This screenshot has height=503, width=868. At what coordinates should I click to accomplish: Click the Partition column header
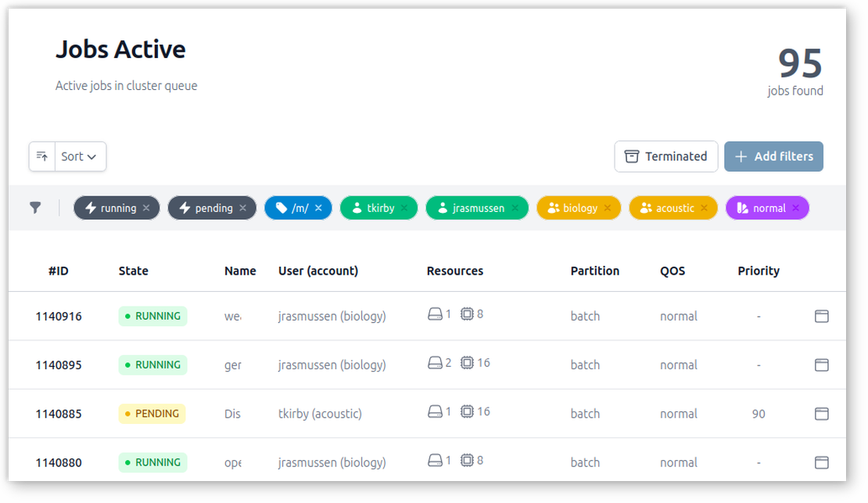pyautogui.click(x=595, y=271)
